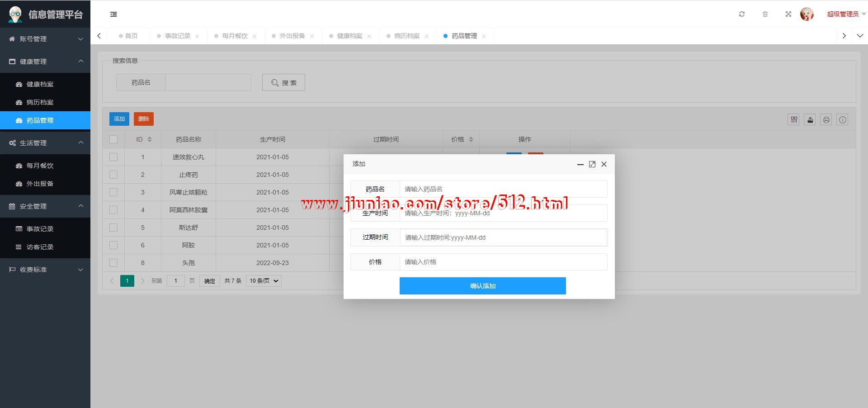Open the 10 条/页 page size dropdown
The height and width of the screenshot is (408, 868).
pyautogui.click(x=264, y=281)
